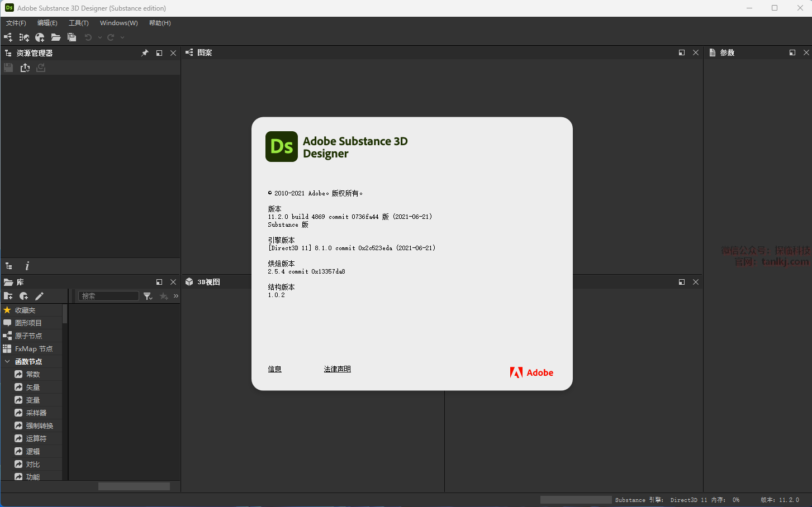The image size is (812, 507).
Task: Toggle the pin on 资源管理器 panel
Action: (x=145, y=53)
